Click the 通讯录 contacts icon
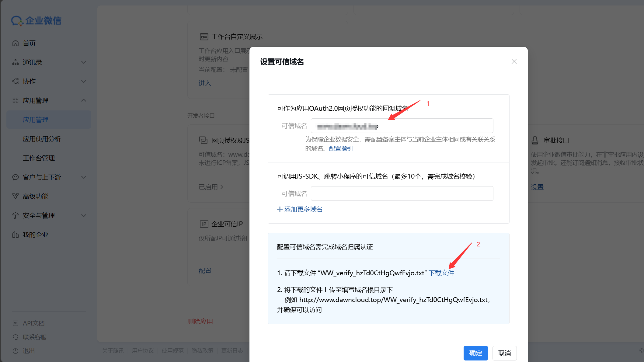Image resolution: width=644 pixels, height=362 pixels. [16, 62]
